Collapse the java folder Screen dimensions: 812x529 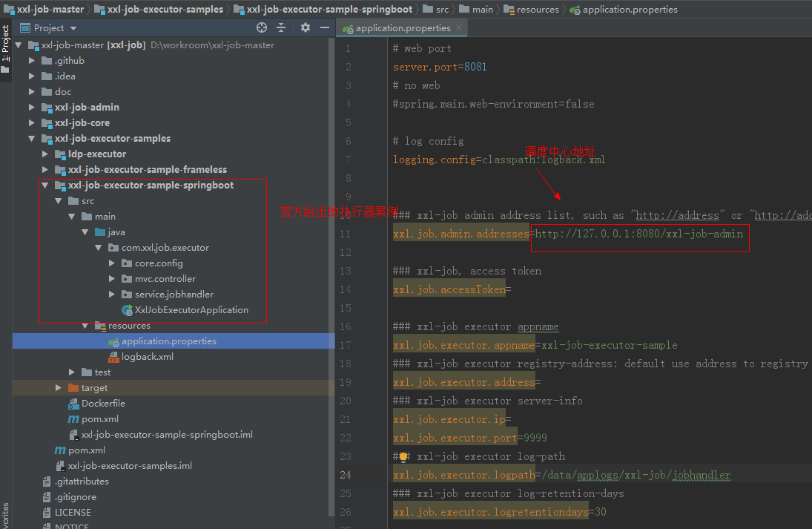85,232
